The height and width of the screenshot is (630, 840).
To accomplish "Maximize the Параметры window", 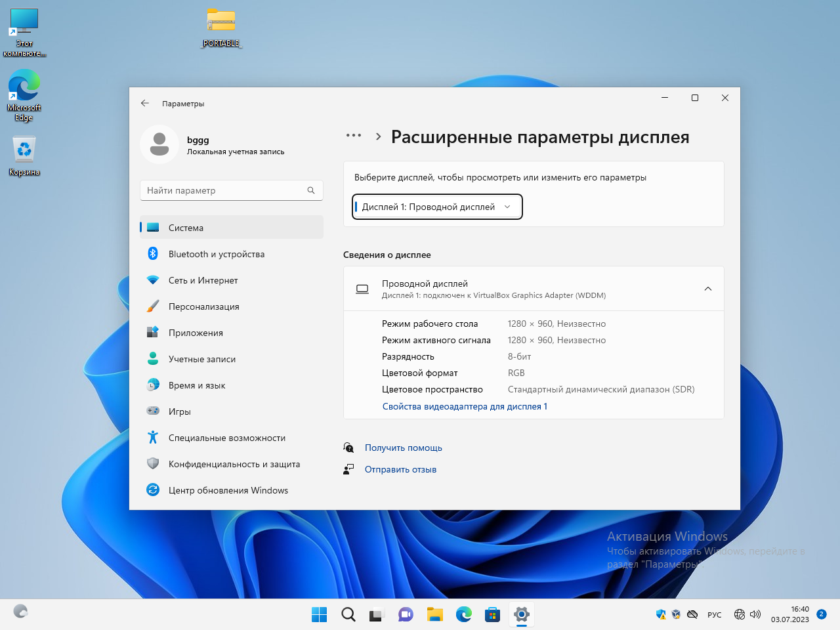I will pyautogui.click(x=695, y=98).
